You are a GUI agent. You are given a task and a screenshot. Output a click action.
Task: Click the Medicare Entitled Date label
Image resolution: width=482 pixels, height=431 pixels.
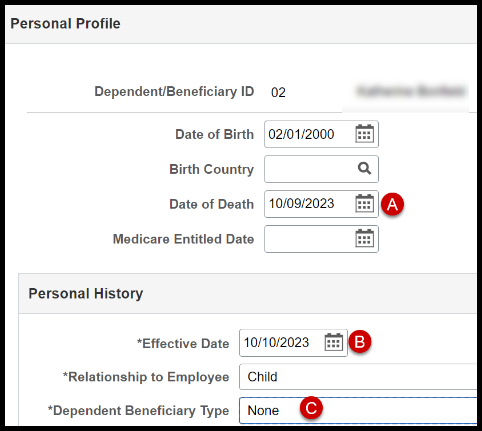click(184, 239)
